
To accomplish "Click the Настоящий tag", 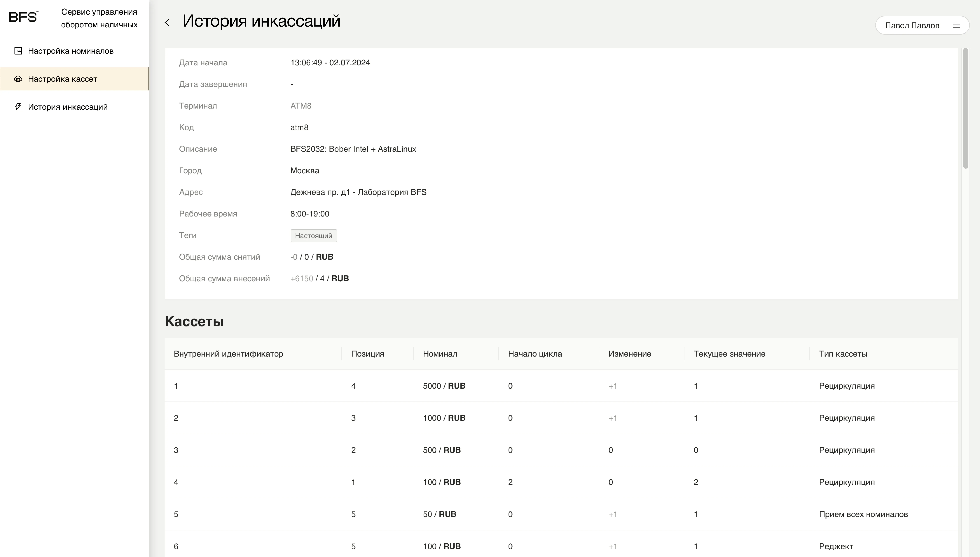I will click(314, 236).
